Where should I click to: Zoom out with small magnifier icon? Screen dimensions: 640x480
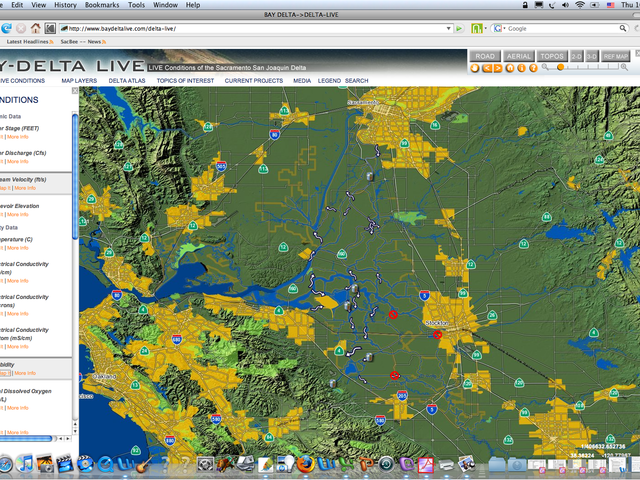coord(545,67)
